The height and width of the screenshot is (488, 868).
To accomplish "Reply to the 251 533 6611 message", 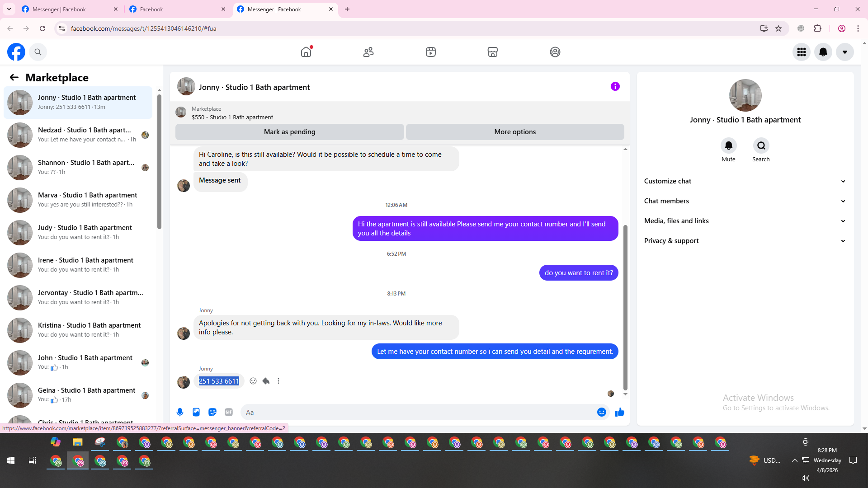I will coord(266,381).
